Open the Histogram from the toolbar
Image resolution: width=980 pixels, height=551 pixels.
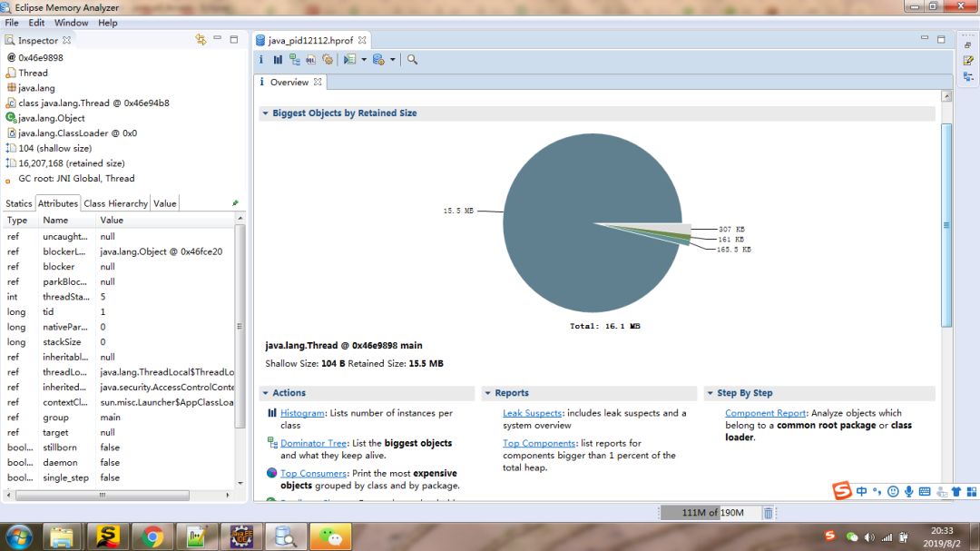278,59
